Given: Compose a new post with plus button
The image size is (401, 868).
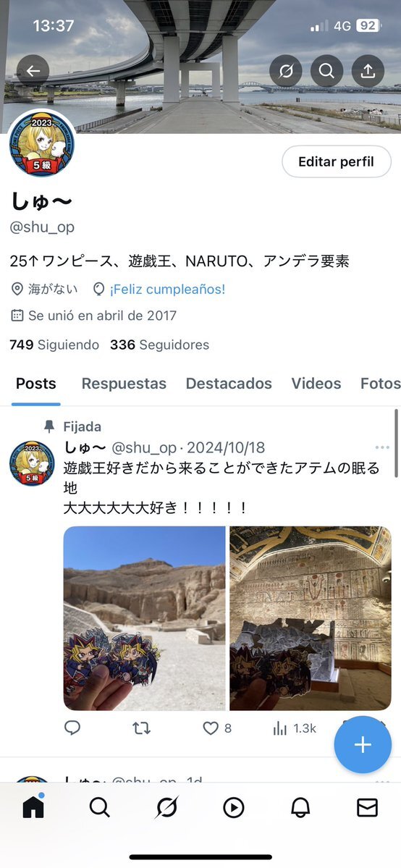Looking at the screenshot, I should point(363,744).
